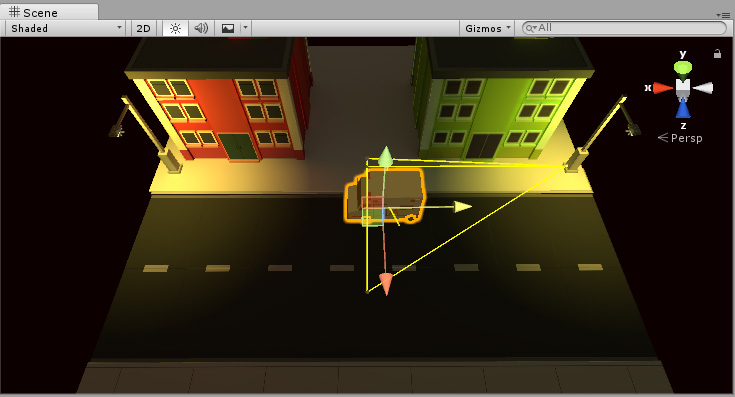Click the scene search field
This screenshot has width=735, height=397.
pyautogui.click(x=624, y=28)
